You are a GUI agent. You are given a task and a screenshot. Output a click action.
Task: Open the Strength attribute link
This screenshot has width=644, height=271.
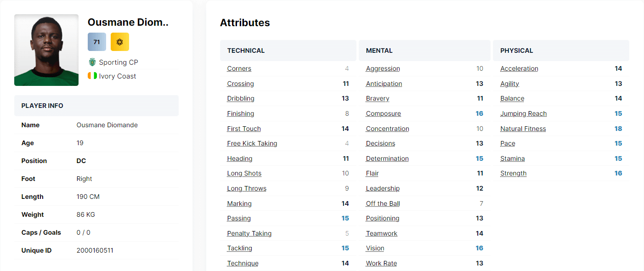point(513,173)
